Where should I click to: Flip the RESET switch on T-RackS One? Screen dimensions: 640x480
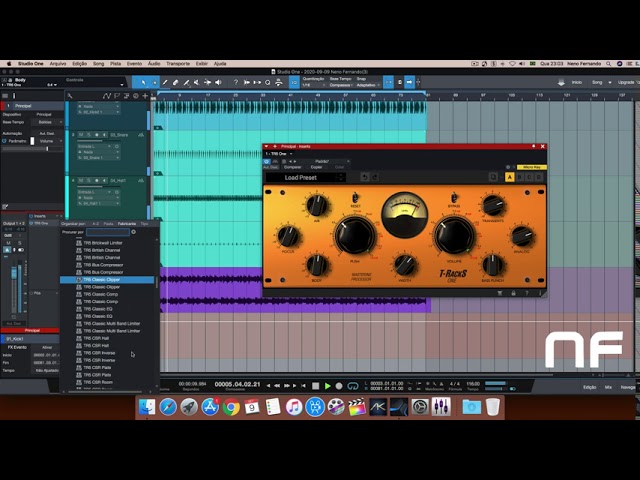[355, 198]
